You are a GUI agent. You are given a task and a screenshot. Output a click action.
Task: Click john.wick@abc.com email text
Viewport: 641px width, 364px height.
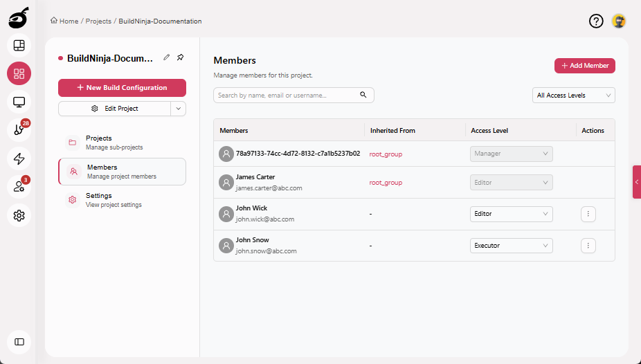point(265,219)
